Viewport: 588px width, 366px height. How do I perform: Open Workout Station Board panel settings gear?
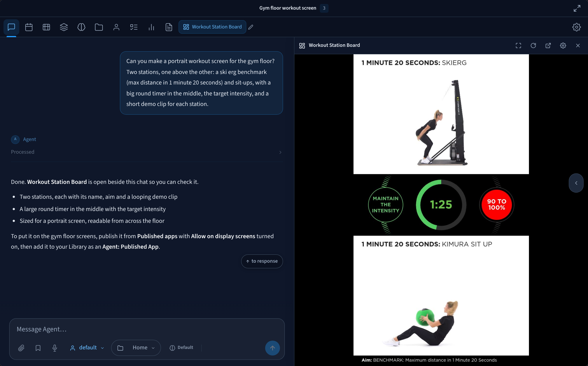[563, 46]
